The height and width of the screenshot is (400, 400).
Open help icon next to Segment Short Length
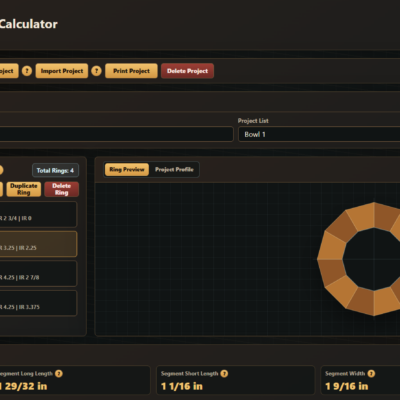pos(224,374)
